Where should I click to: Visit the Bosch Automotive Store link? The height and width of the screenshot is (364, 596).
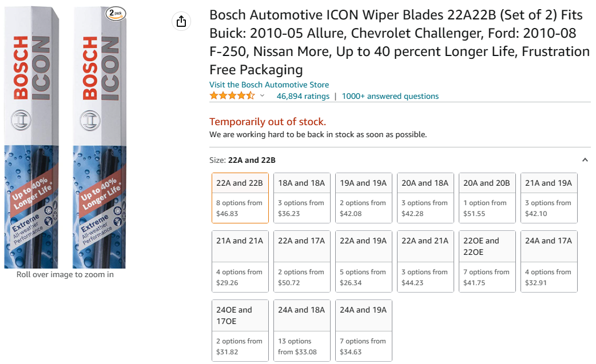click(269, 85)
